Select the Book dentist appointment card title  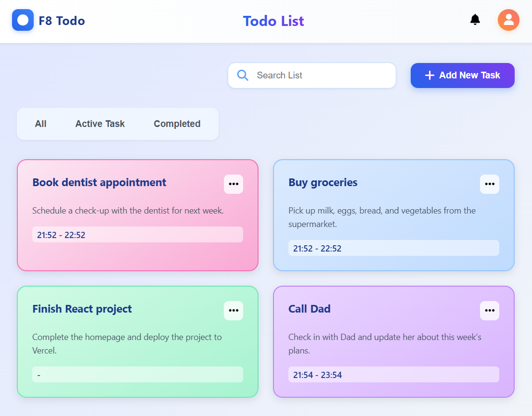tap(99, 182)
